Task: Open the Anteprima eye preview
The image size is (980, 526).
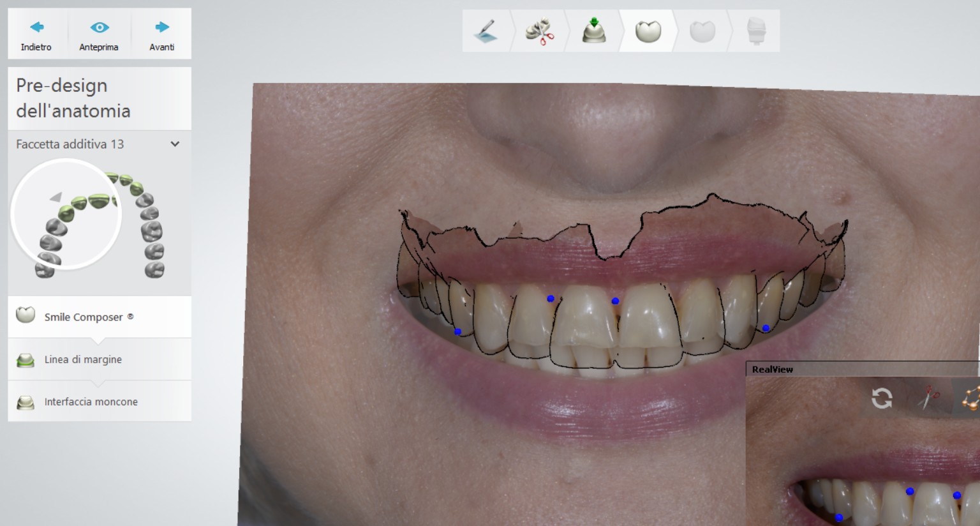Action: [99, 34]
